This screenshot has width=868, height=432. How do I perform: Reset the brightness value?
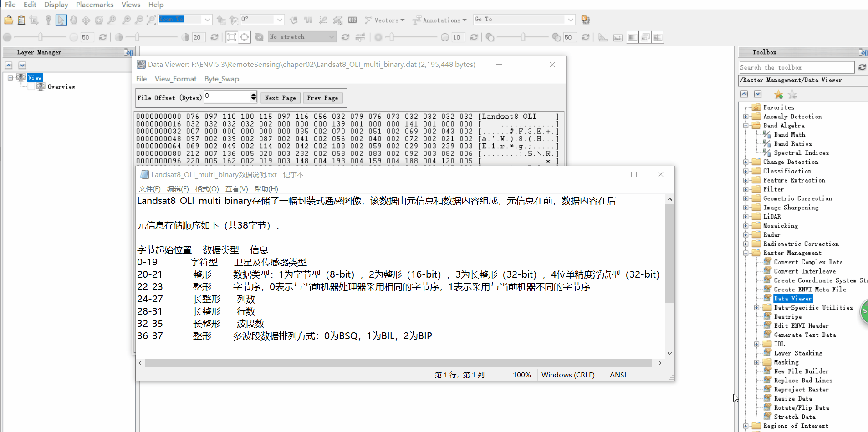103,37
